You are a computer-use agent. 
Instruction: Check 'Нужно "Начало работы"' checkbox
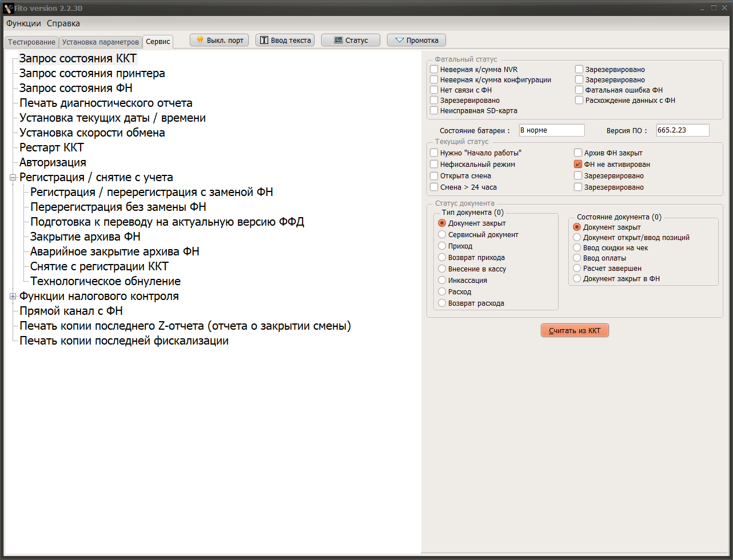pyautogui.click(x=435, y=153)
